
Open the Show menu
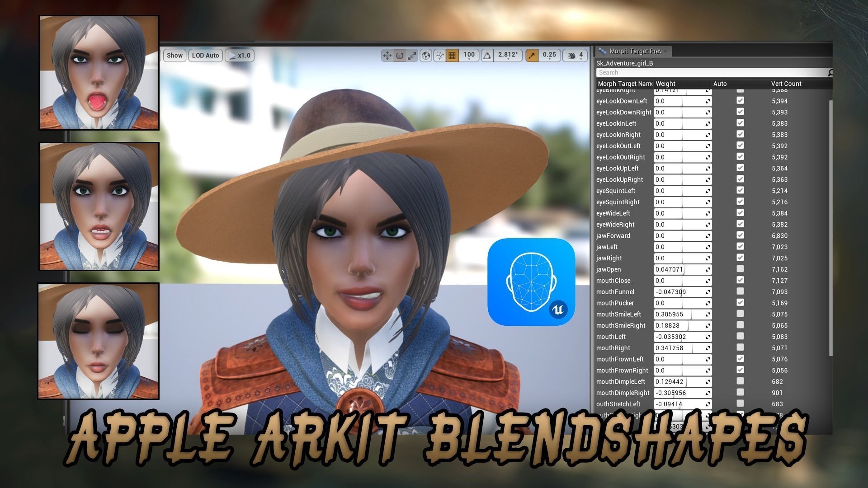pyautogui.click(x=174, y=55)
